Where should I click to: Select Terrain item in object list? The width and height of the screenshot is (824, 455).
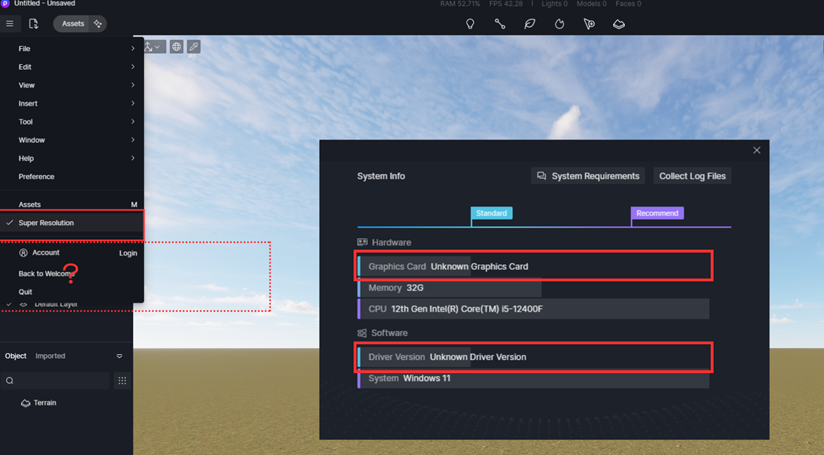45,403
